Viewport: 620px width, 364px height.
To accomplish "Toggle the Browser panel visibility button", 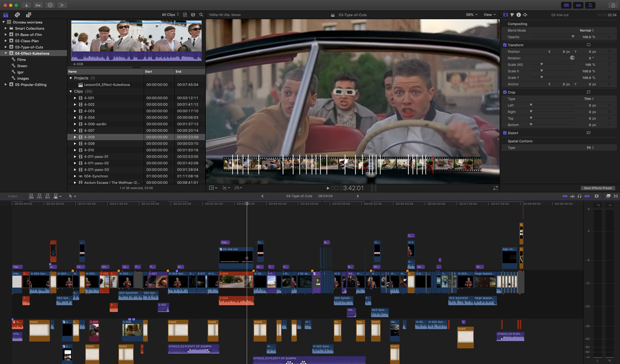I will click(x=566, y=5).
